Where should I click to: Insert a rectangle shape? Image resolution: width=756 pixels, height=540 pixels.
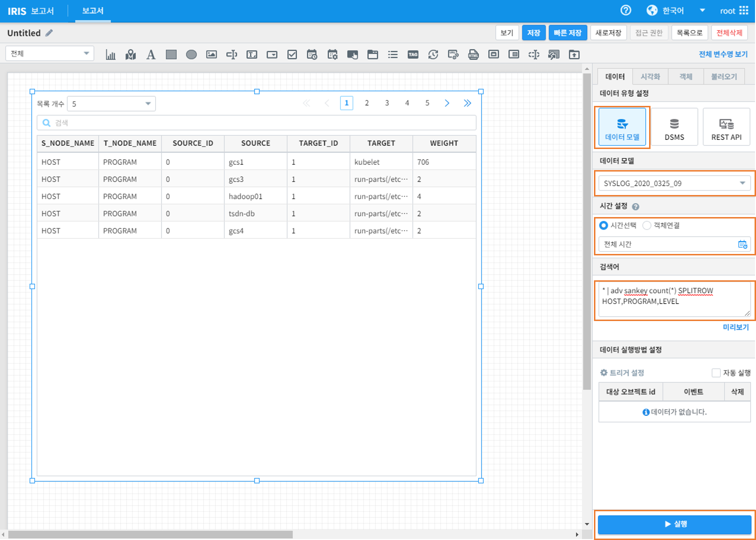click(x=171, y=55)
